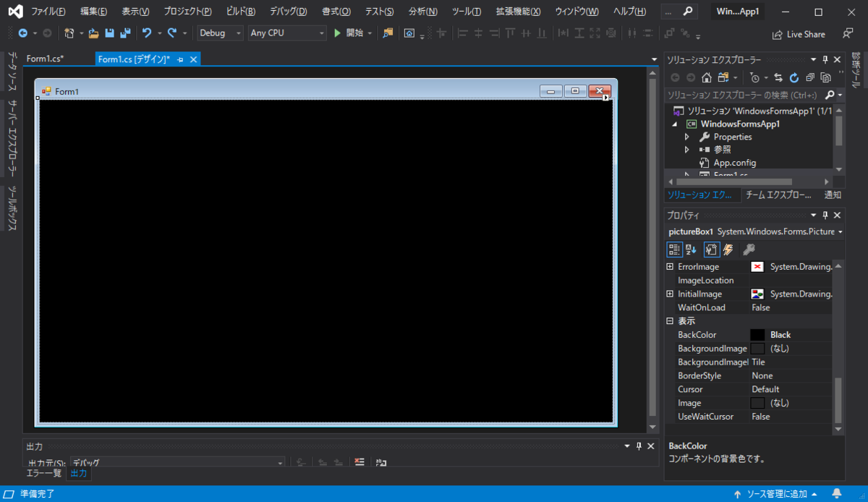
Task: Click ソース管理に追加 in the status bar
Action: coord(778,493)
